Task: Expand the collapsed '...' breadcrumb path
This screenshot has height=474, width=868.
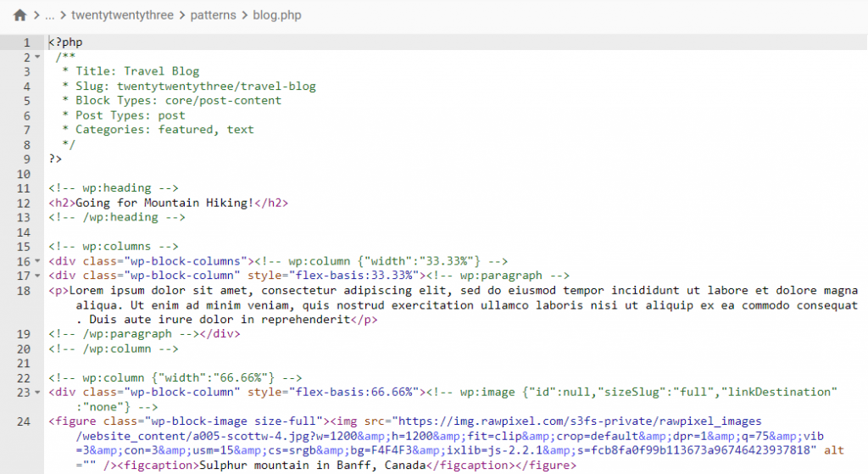Action: click(50, 15)
